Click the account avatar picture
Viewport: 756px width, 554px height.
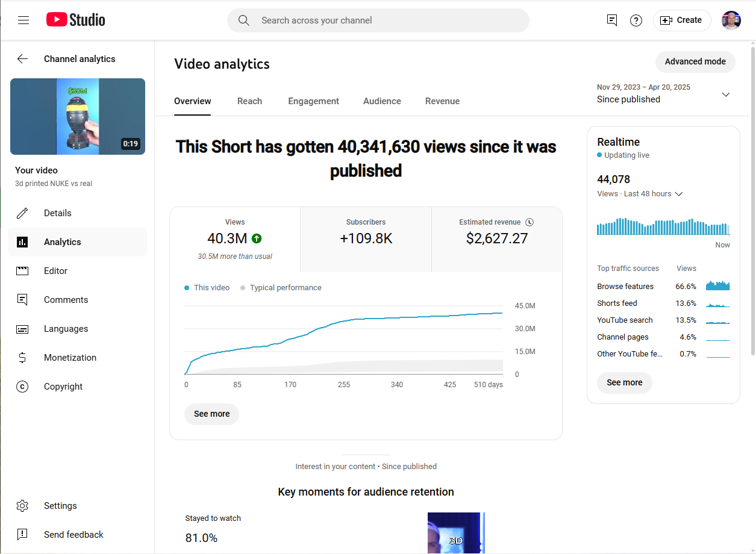(731, 20)
